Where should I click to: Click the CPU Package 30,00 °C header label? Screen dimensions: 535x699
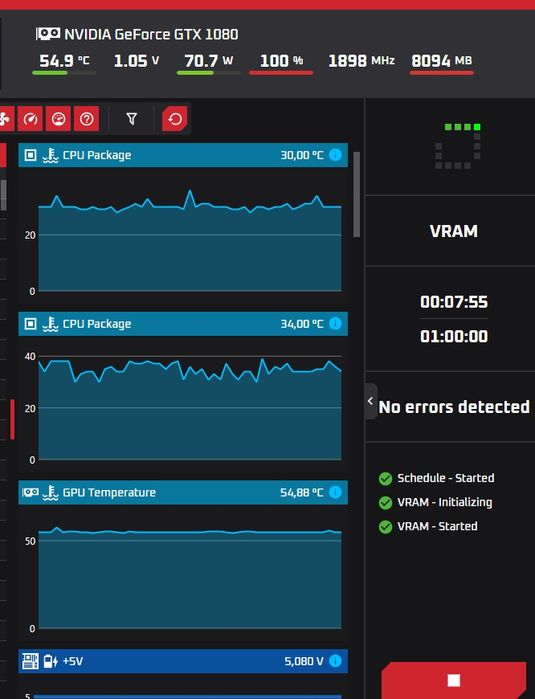click(x=97, y=155)
